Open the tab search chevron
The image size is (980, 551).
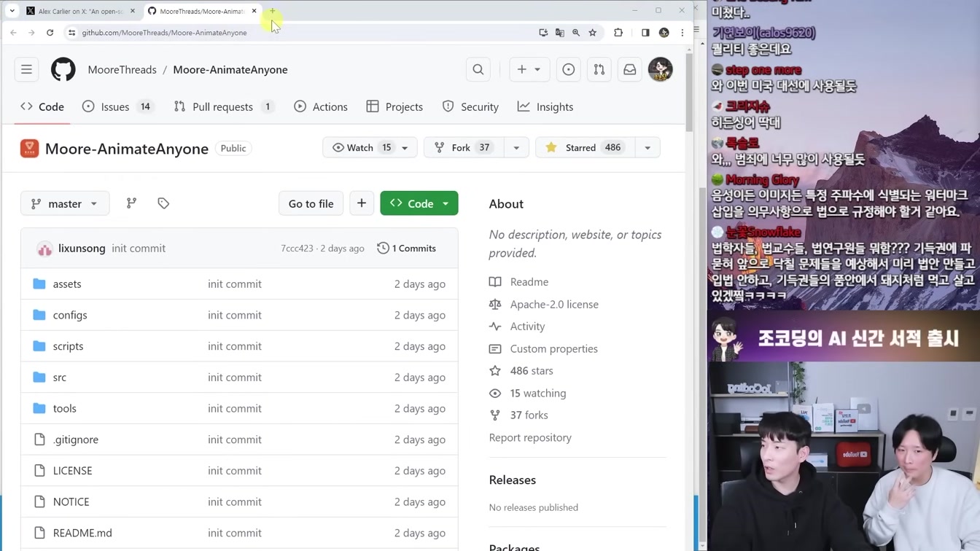point(12,11)
